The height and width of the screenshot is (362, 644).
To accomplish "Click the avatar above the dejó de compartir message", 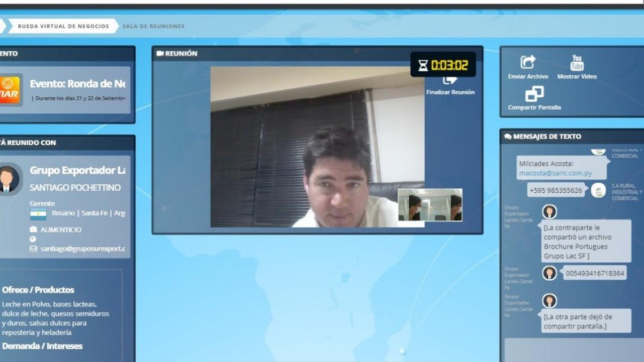I will click(x=549, y=301).
